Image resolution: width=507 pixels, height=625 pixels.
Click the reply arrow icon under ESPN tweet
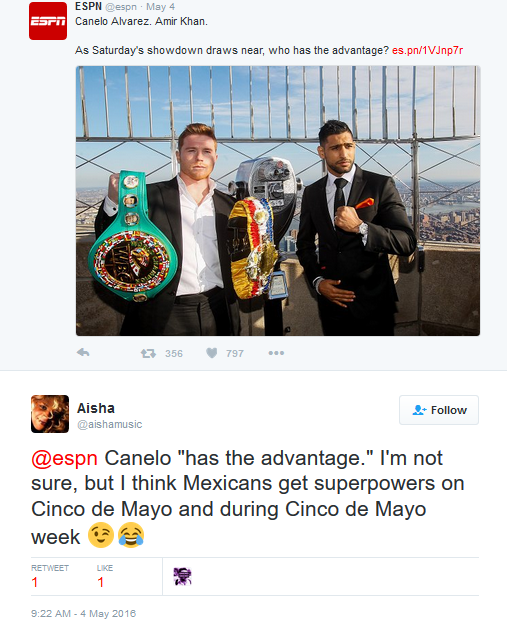tap(83, 353)
